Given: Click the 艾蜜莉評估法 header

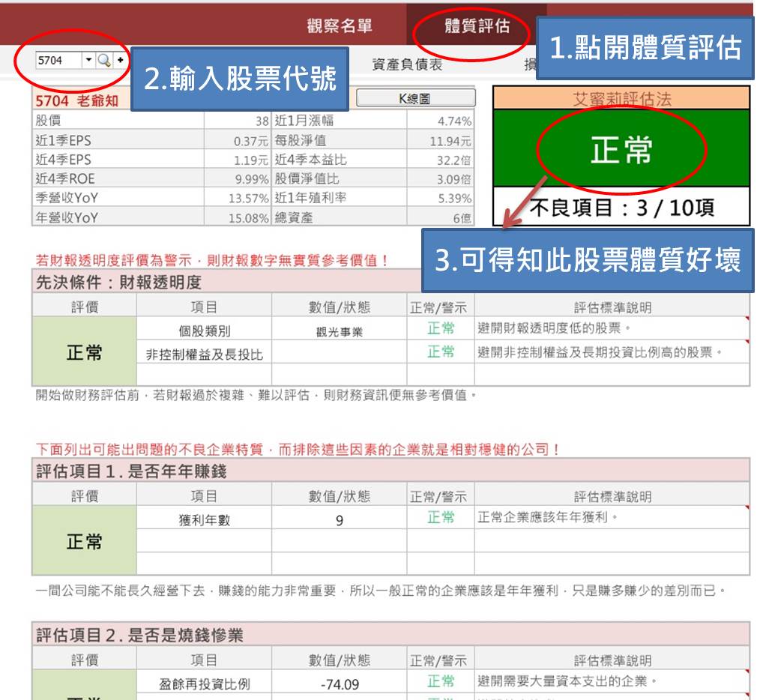Looking at the screenshot, I should [621, 98].
